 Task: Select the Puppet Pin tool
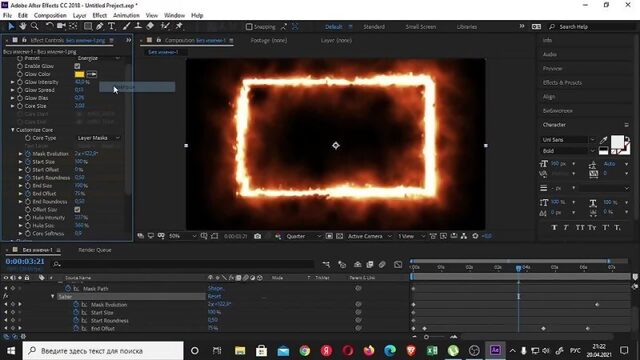pos(179,26)
